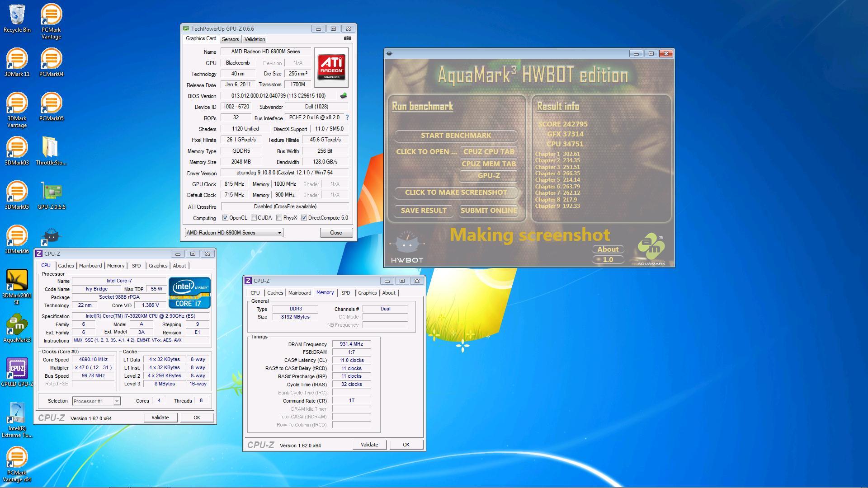Open the Processor #1 selection dropdown
868x488 pixels.
point(96,401)
